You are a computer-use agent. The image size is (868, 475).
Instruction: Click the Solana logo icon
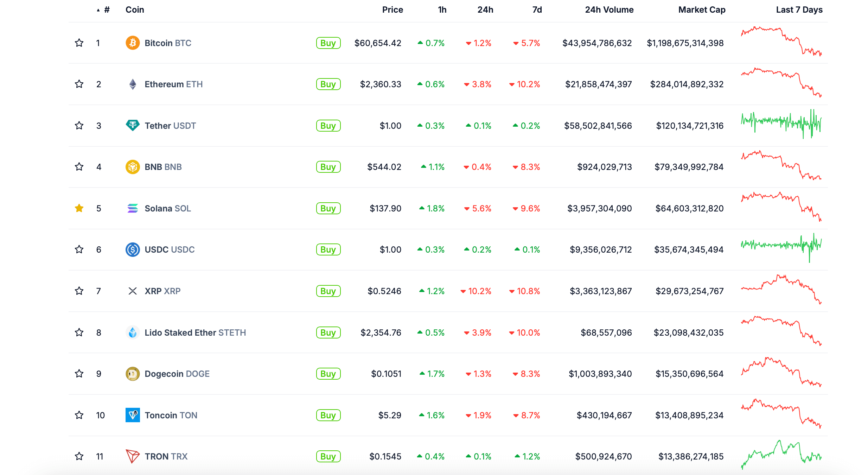pos(133,208)
